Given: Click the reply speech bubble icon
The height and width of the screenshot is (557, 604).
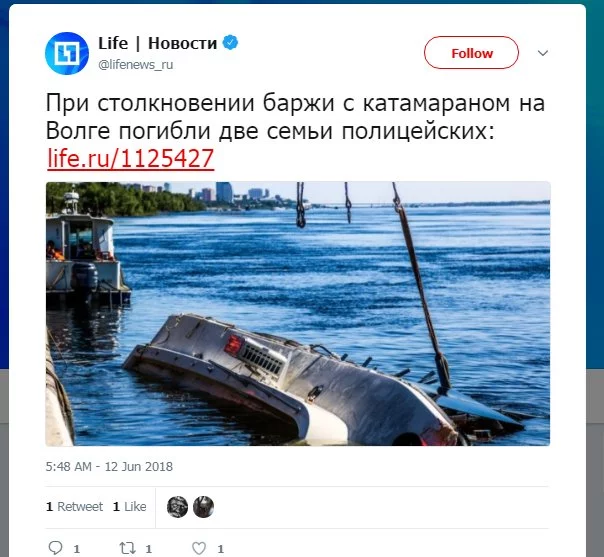Looking at the screenshot, I should [55, 548].
